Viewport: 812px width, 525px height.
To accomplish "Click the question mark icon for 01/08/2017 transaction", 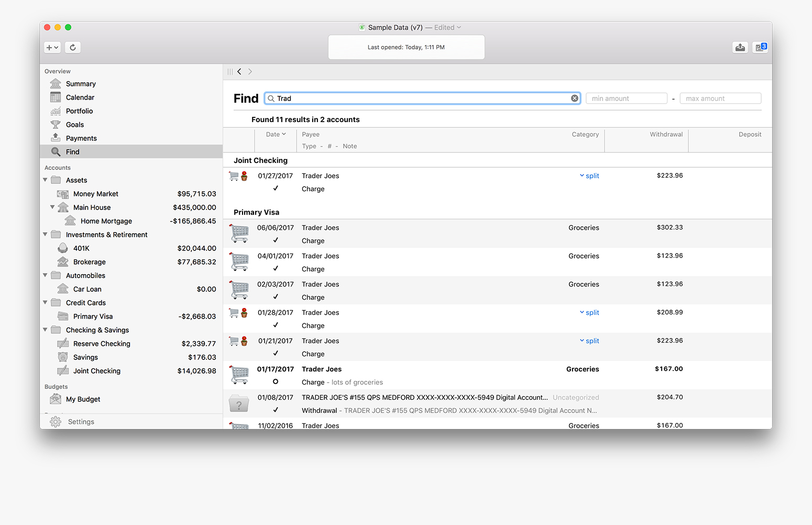I will click(x=239, y=403).
